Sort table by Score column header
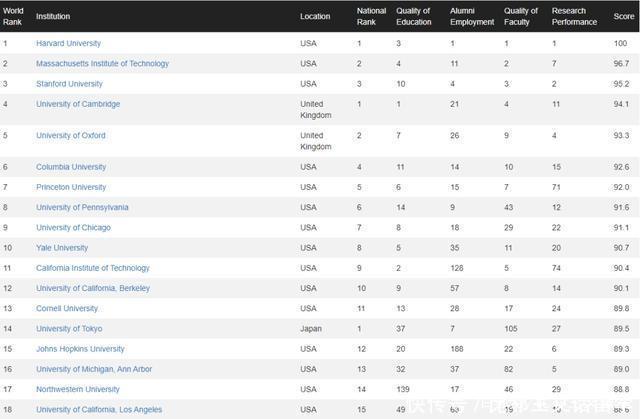640x419 pixels. [622, 16]
